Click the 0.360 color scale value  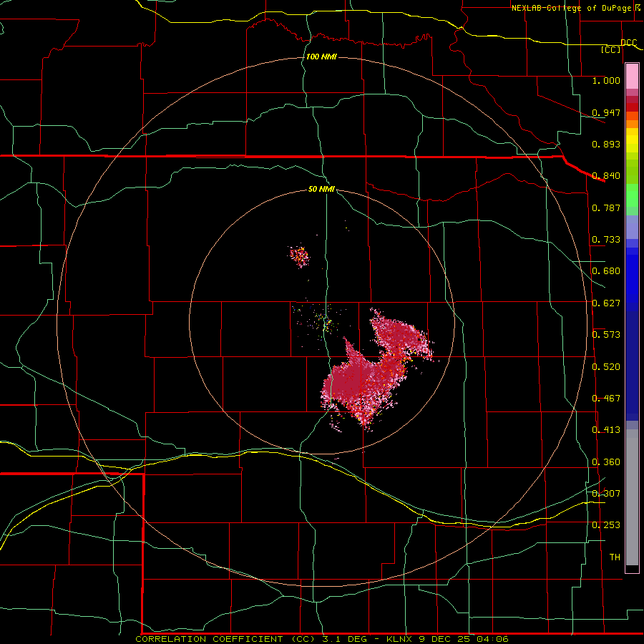click(606, 462)
